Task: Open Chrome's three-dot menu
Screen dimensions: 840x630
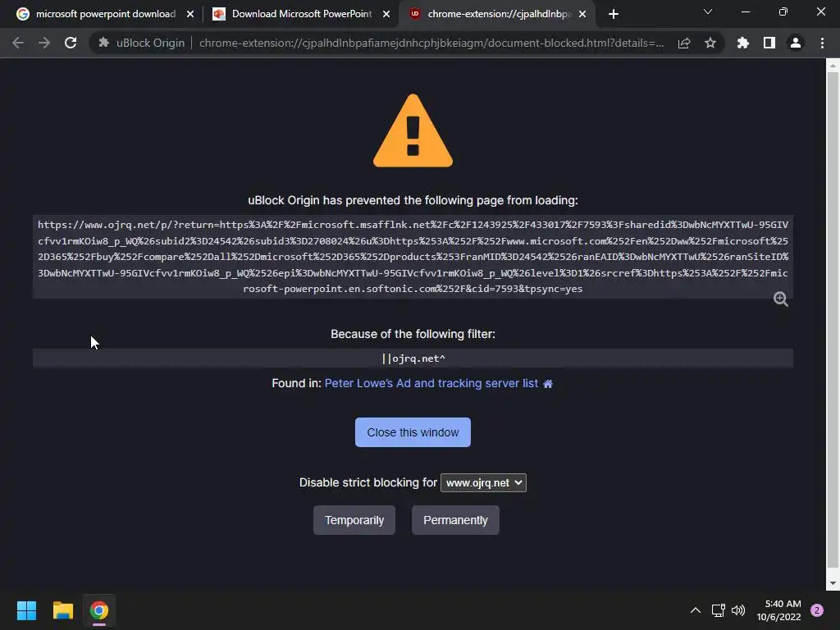Action: pos(822,43)
